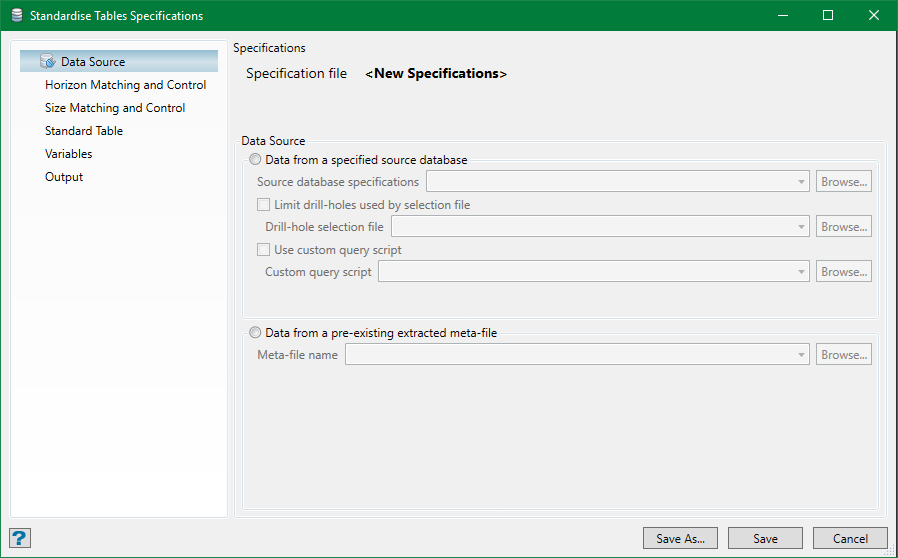The height and width of the screenshot is (558, 898).
Task: Select Data from a specified source database
Action: point(255,160)
